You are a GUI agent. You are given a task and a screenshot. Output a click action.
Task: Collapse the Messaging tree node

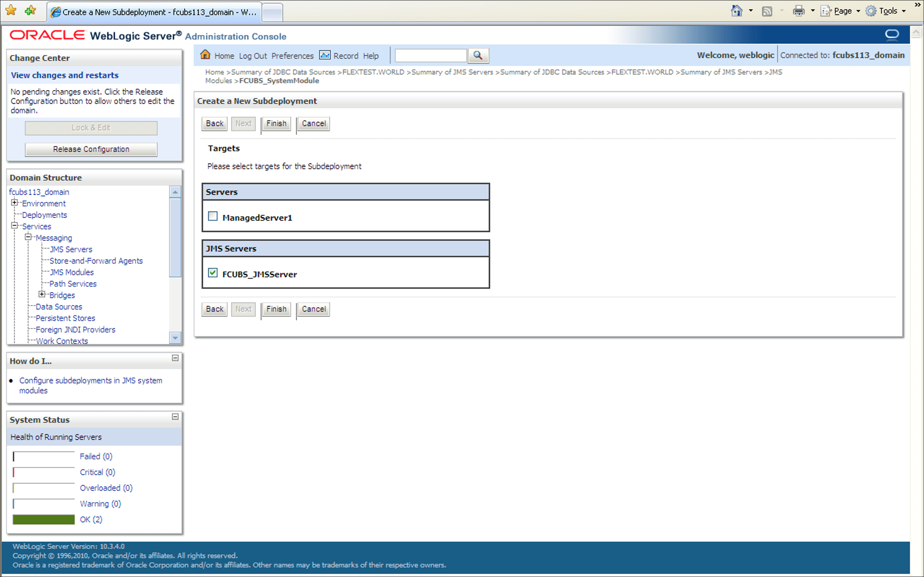28,237
